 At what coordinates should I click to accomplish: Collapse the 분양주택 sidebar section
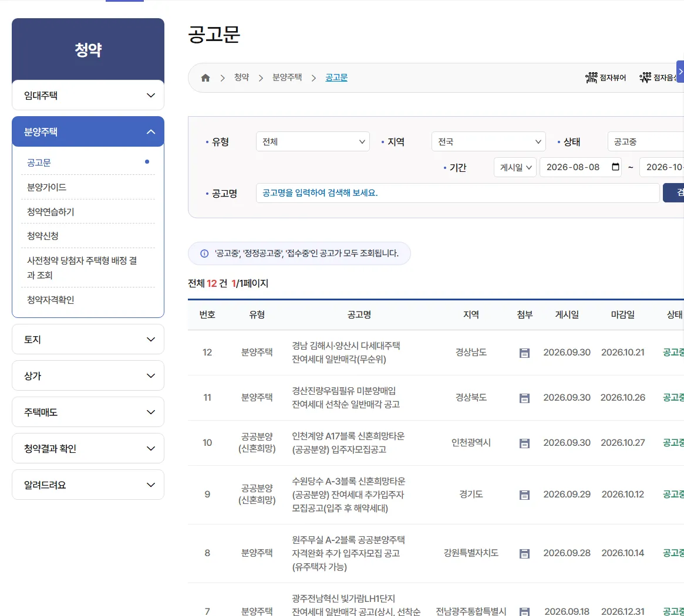pos(88,131)
